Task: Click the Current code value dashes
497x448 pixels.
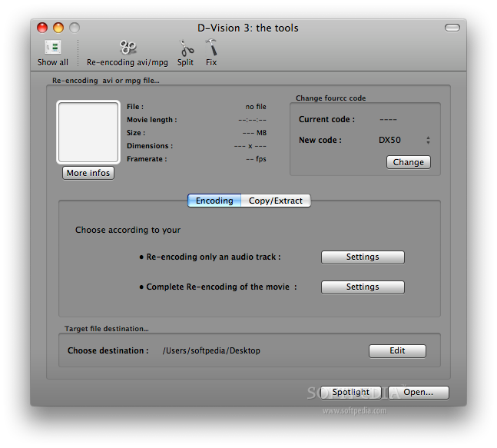Action: 388,120
